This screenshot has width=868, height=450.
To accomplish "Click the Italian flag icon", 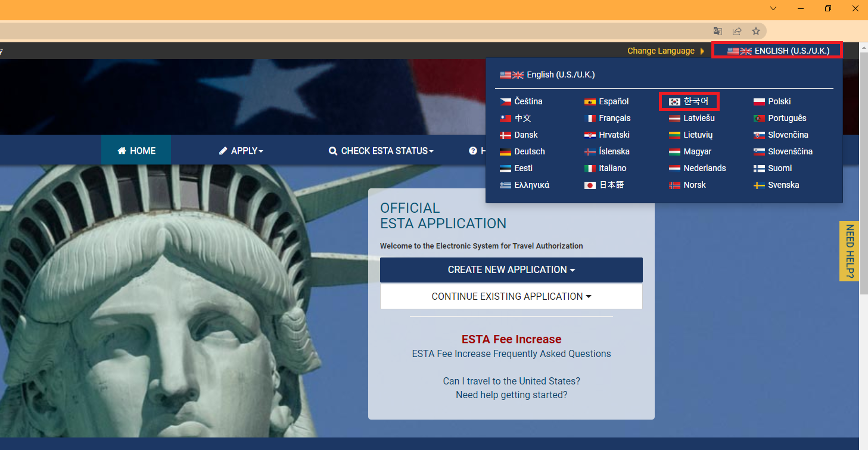I will (590, 168).
